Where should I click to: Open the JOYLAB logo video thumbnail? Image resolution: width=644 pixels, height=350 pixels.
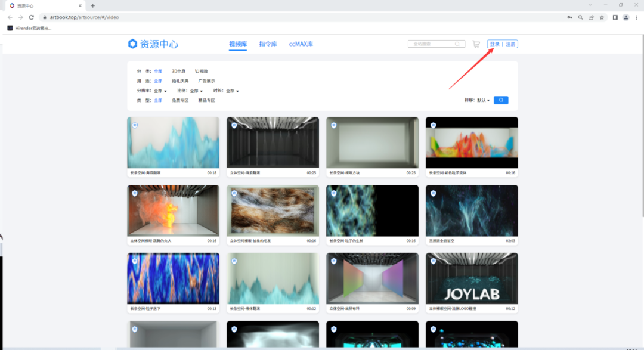coord(472,278)
